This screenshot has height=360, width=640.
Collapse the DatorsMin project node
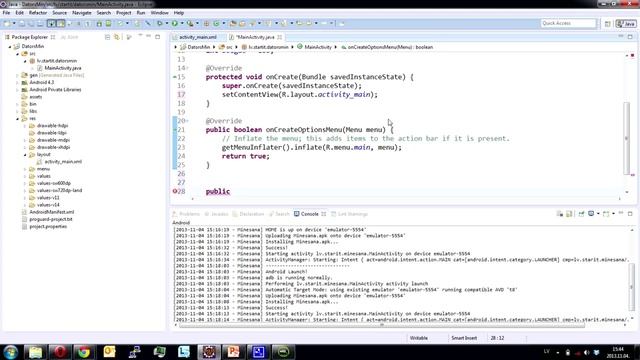[10, 47]
